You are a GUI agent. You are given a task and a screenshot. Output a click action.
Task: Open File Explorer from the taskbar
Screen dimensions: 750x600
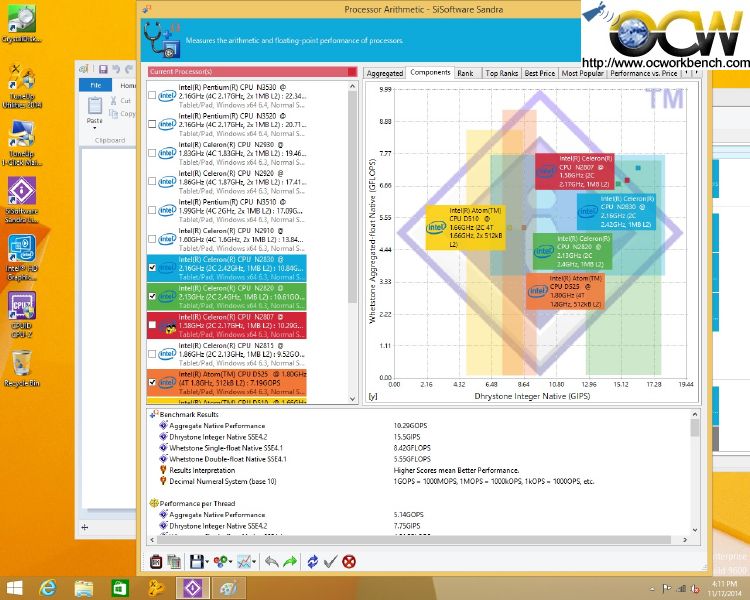click(84, 588)
